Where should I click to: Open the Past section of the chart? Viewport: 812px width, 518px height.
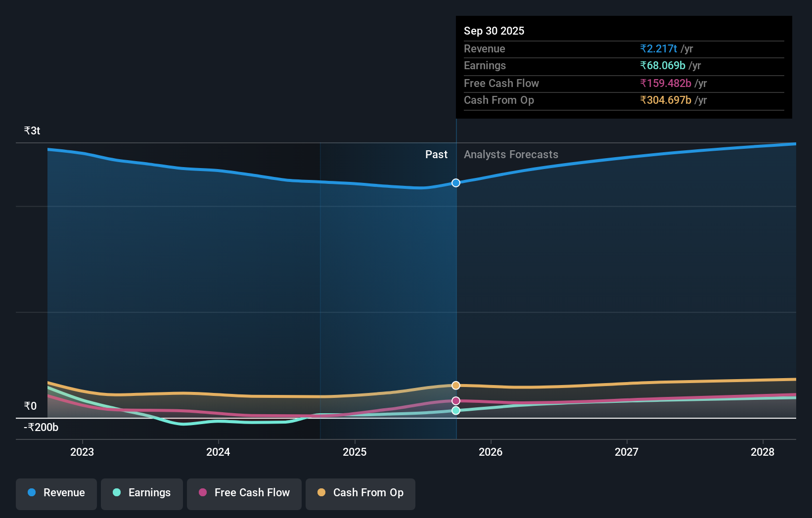[436, 154]
